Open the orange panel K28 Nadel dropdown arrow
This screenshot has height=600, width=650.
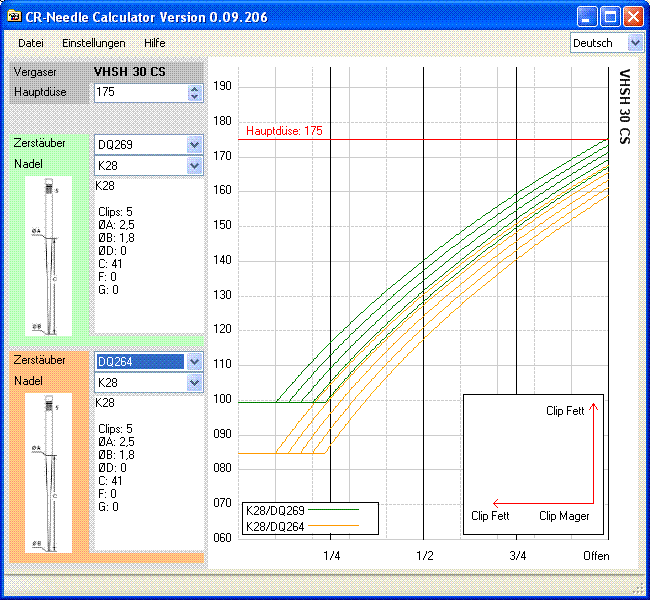pos(194,383)
